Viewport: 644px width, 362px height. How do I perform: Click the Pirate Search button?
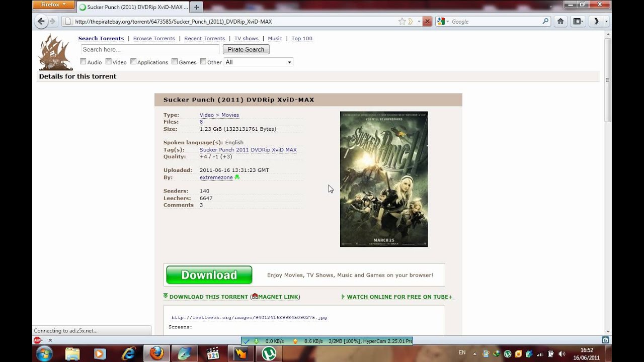tap(246, 49)
